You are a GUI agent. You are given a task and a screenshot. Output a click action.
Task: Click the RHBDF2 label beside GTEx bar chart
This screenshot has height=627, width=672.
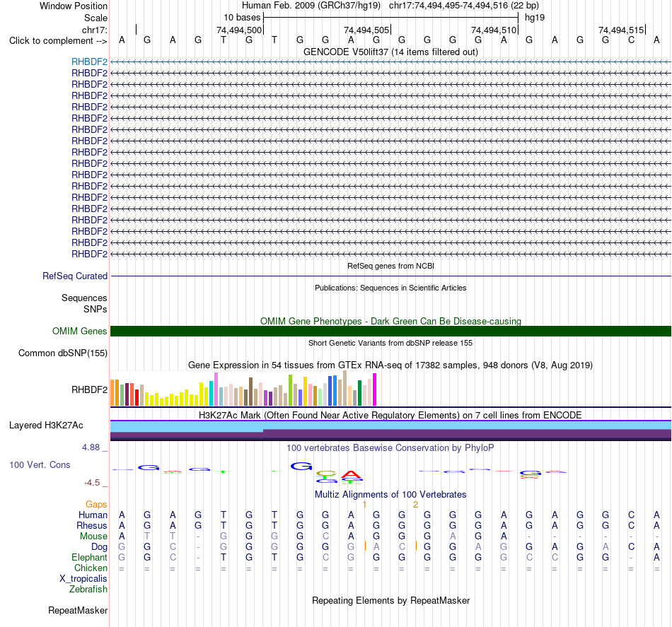click(90, 389)
